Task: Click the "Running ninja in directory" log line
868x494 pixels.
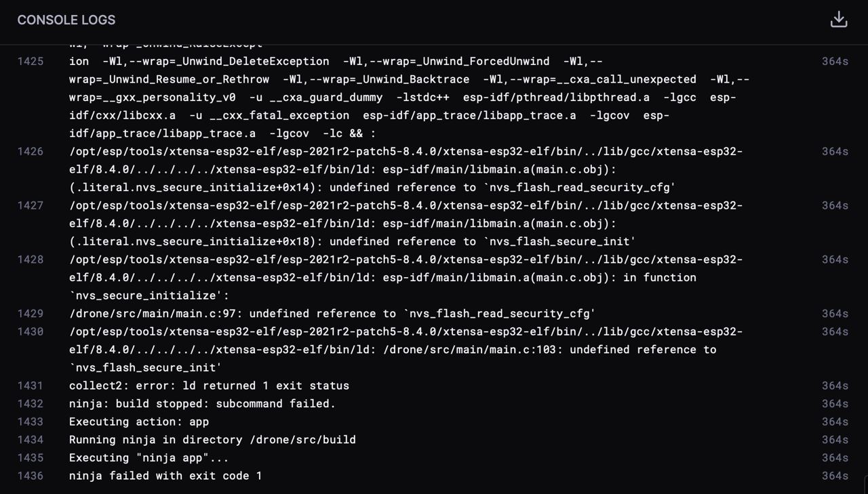Action: [212, 440]
